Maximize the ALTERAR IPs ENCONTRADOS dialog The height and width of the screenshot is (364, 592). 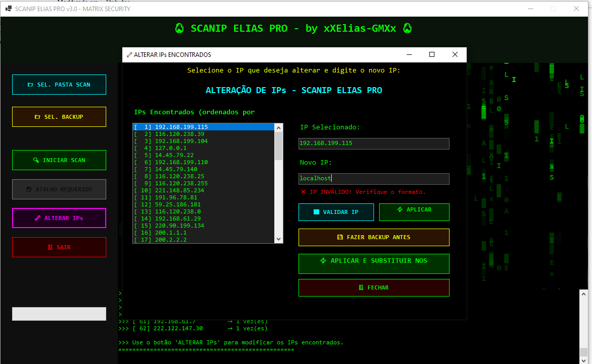click(x=432, y=54)
